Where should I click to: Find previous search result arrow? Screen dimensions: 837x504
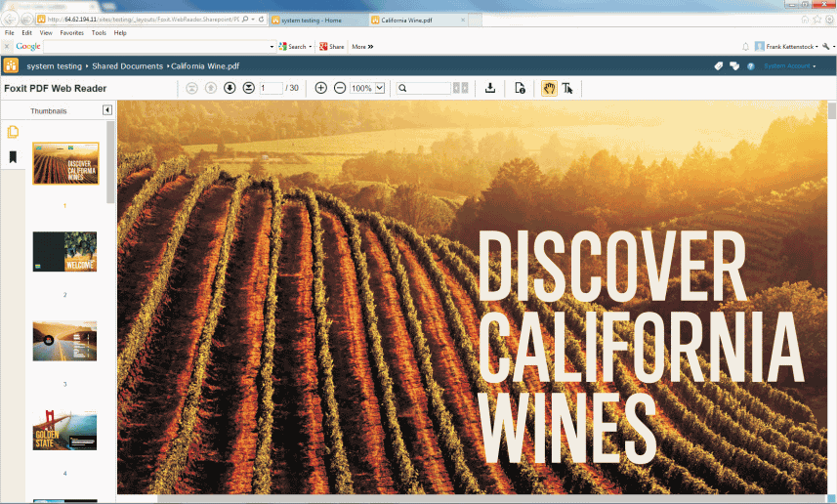(x=456, y=88)
